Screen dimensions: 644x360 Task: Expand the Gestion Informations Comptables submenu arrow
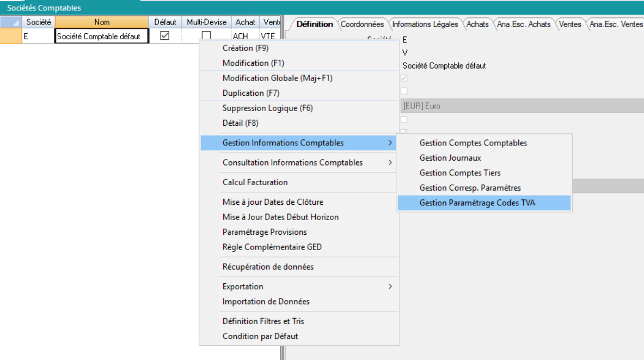point(390,143)
